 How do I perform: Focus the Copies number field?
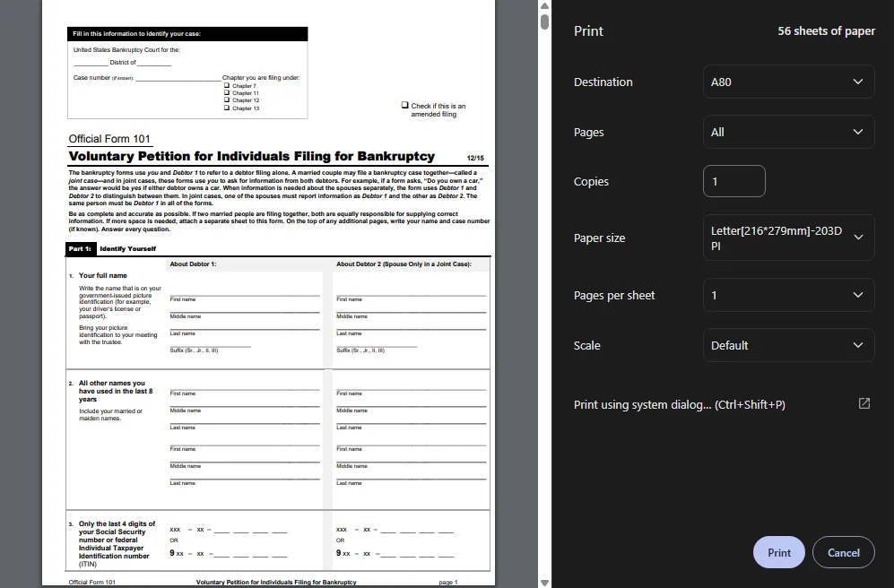733,181
